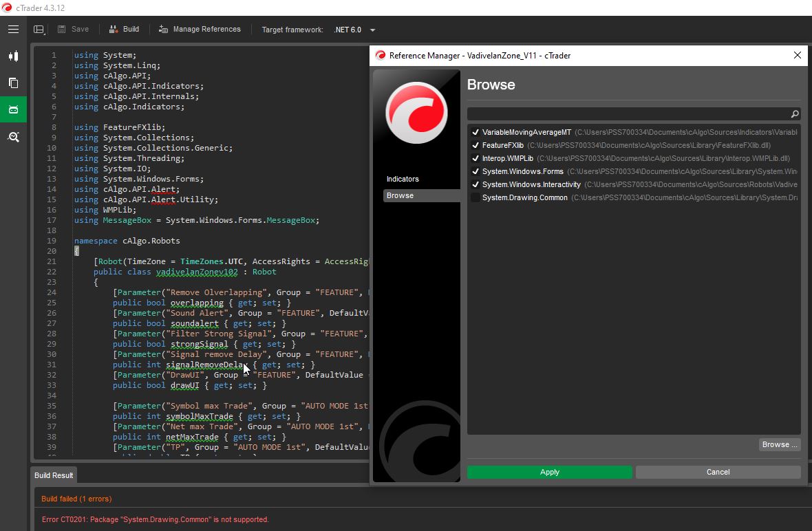Select the Automate robot icon in sidebar
812x531 pixels.
(14, 110)
